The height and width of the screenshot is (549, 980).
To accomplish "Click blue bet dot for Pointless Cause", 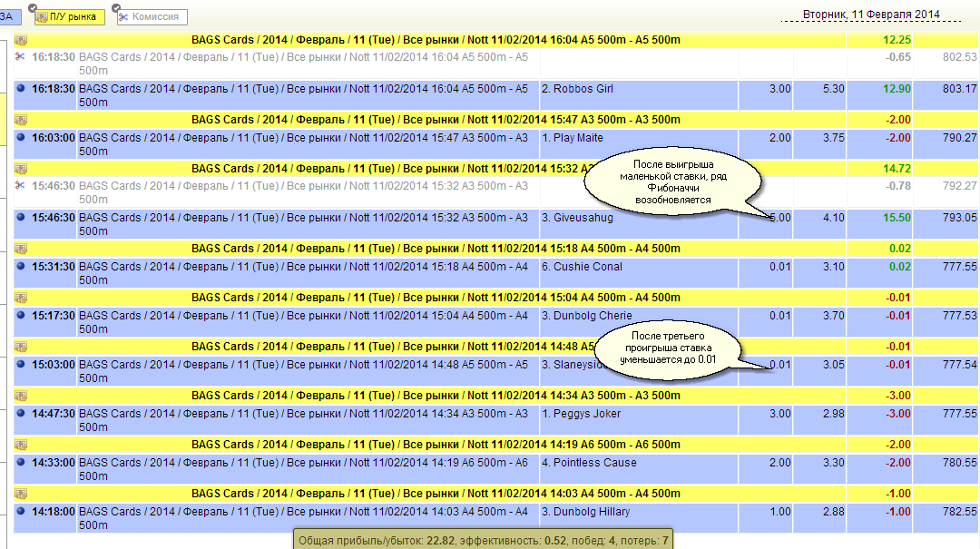I will pos(21,463).
